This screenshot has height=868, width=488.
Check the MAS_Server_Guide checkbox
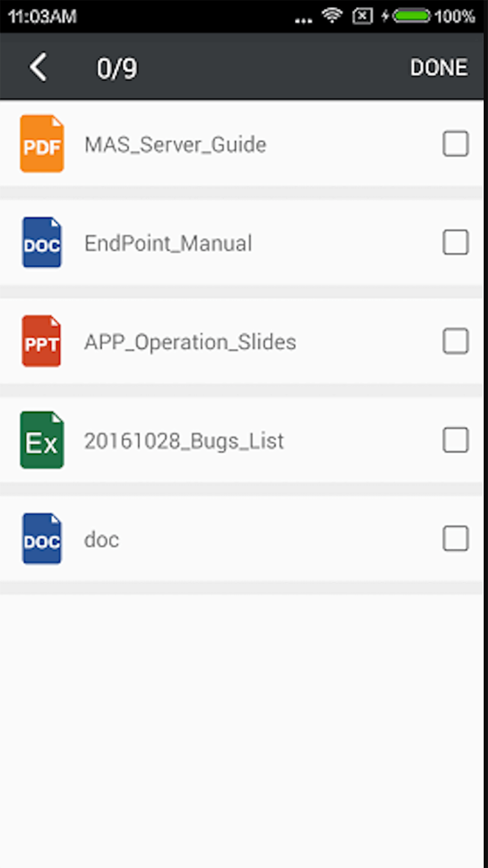coord(455,144)
